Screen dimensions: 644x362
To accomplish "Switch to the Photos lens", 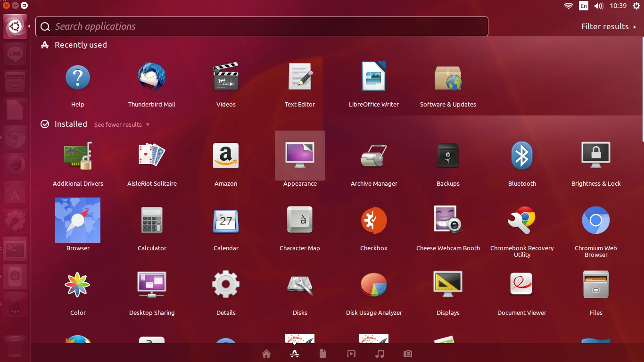I will pyautogui.click(x=408, y=354).
